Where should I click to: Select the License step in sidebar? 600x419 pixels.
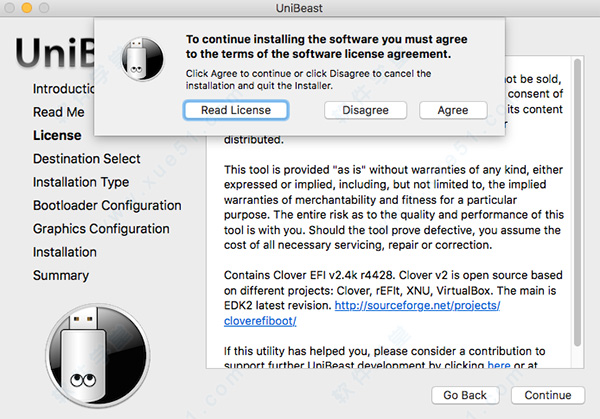point(57,135)
